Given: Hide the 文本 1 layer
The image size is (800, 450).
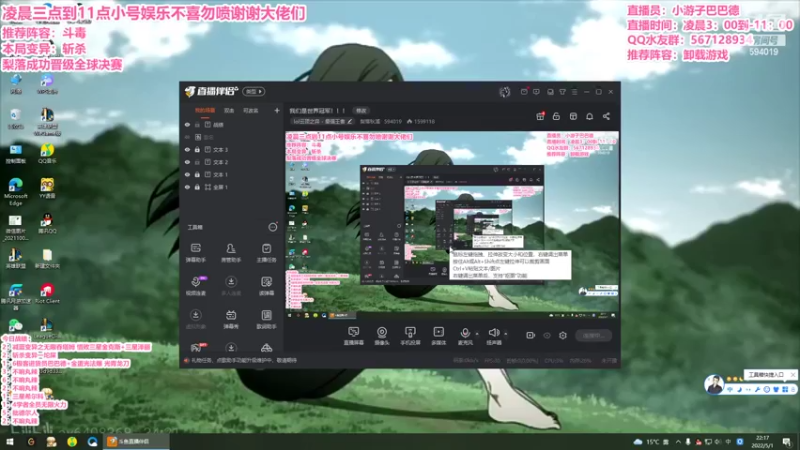Looking at the screenshot, I should 187,174.
